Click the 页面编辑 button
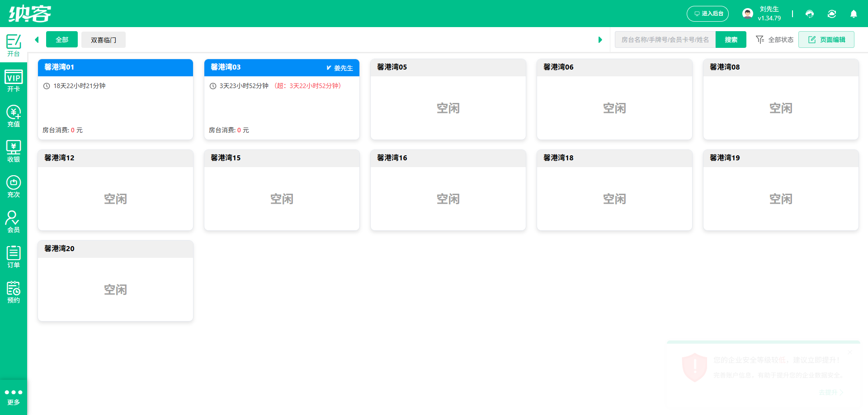This screenshot has height=415, width=868. pos(826,40)
